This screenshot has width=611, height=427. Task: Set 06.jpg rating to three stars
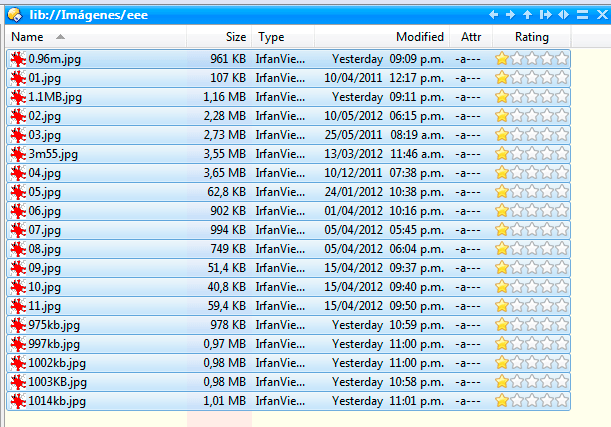532,211
